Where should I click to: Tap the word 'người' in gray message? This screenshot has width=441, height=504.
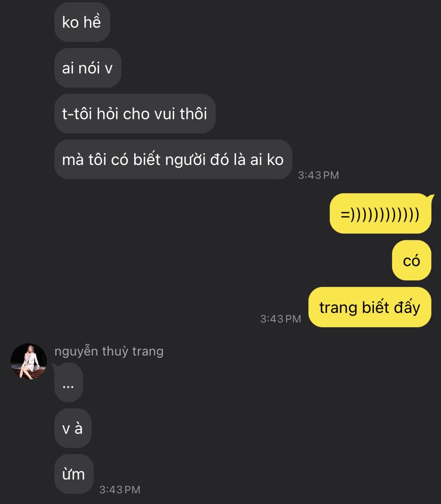click(x=185, y=160)
